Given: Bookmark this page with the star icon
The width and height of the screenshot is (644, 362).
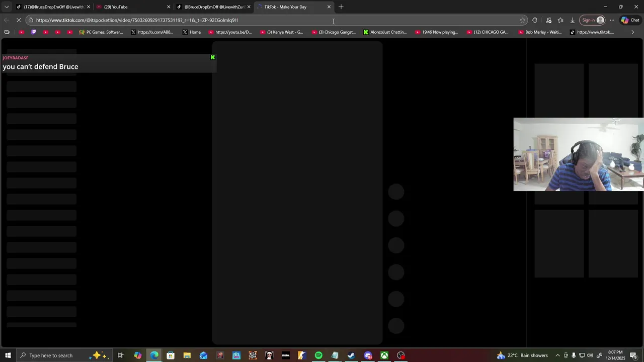Looking at the screenshot, I should [x=523, y=20].
